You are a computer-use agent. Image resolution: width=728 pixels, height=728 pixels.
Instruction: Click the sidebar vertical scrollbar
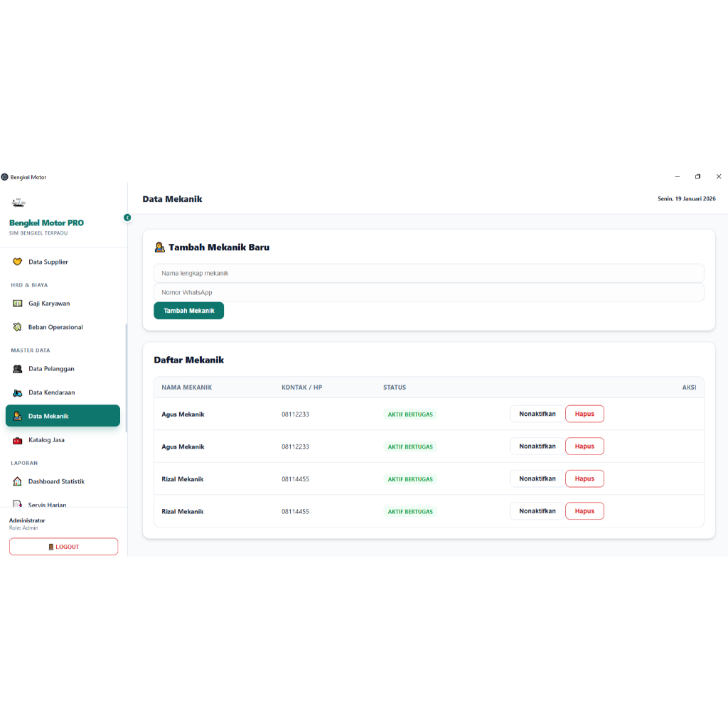pyautogui.click(x=127, y=378)
